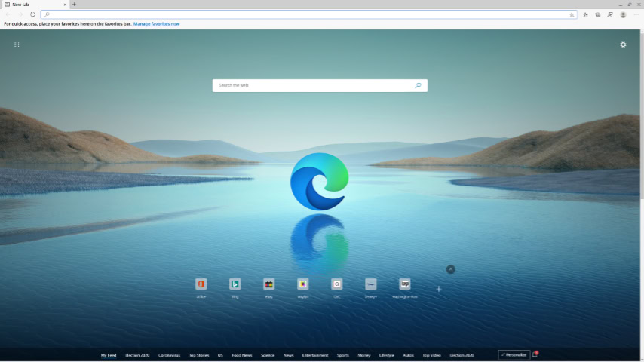
Task: Click the magnifier icon in the web search box
Action: click(418, 85)
